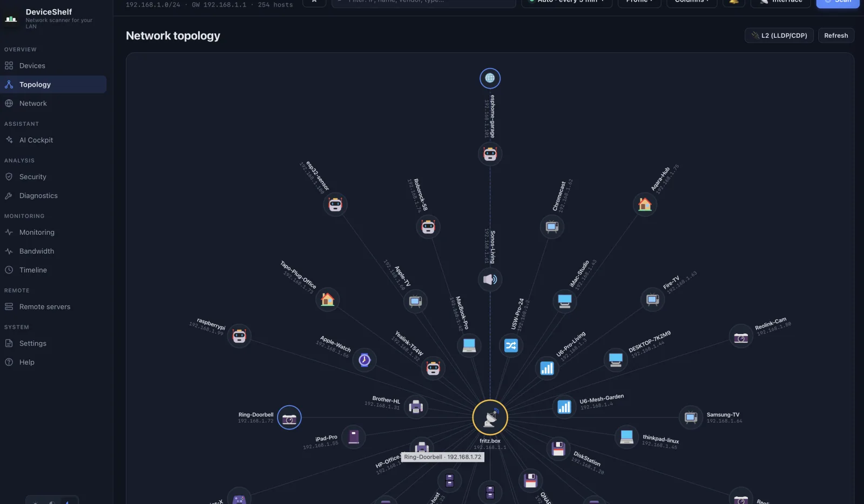Viewport: 864px width, 504px height.
Task: Click the Aqara-Hub house node
Action: (x=645, y=205)
